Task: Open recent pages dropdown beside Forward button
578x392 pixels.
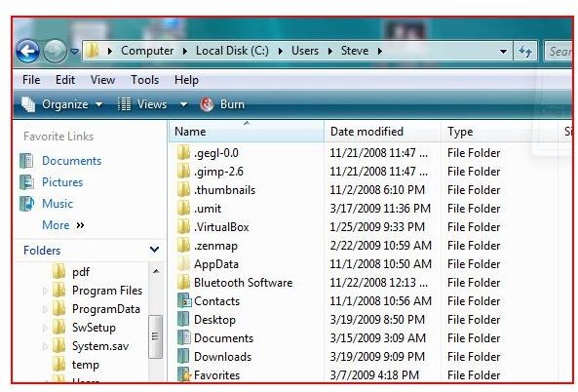Action: (74, 52)
